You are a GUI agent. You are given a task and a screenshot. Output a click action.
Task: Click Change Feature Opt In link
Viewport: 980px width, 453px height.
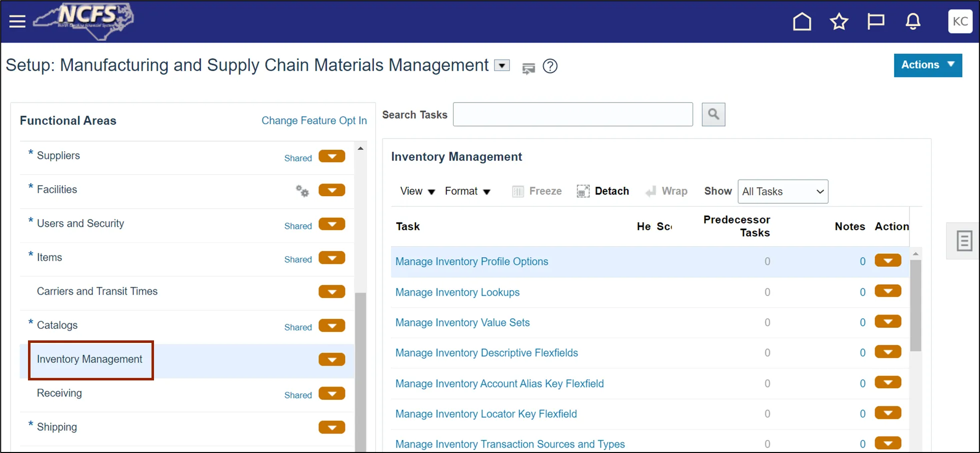coord(314,121)
